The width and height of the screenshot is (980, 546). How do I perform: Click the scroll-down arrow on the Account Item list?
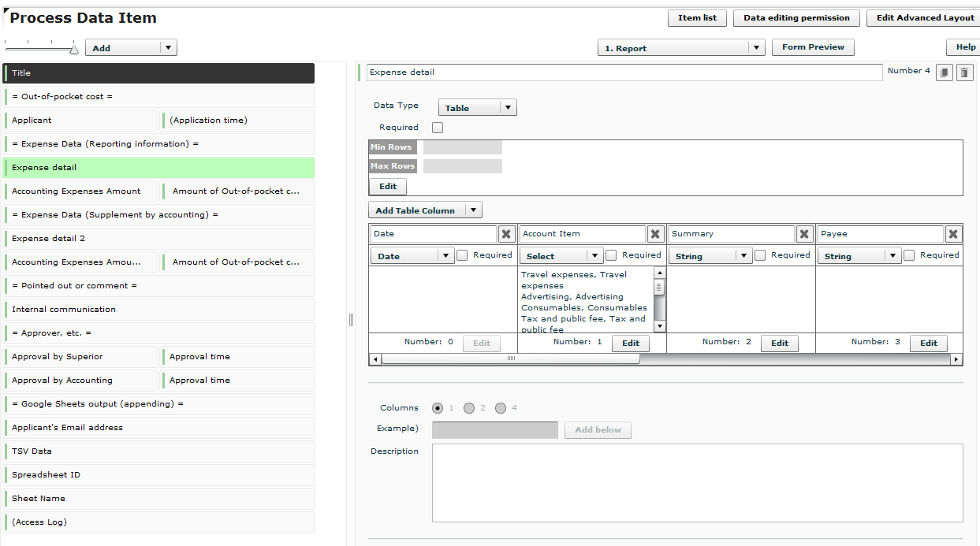click(658, 325)
